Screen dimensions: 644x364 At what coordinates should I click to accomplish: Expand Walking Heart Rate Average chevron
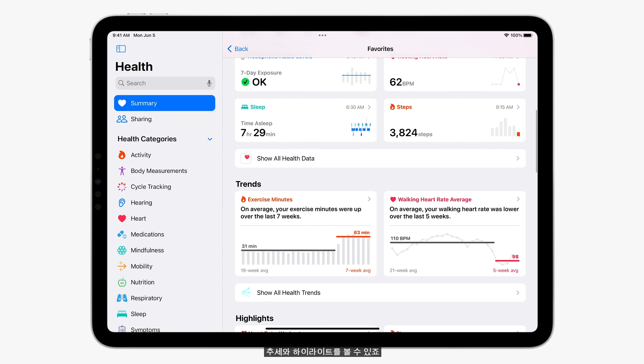coord(518,199)
